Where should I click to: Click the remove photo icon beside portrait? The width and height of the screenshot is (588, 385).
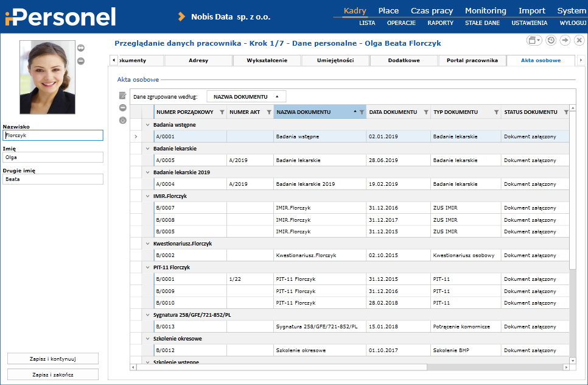pos(81,61)
